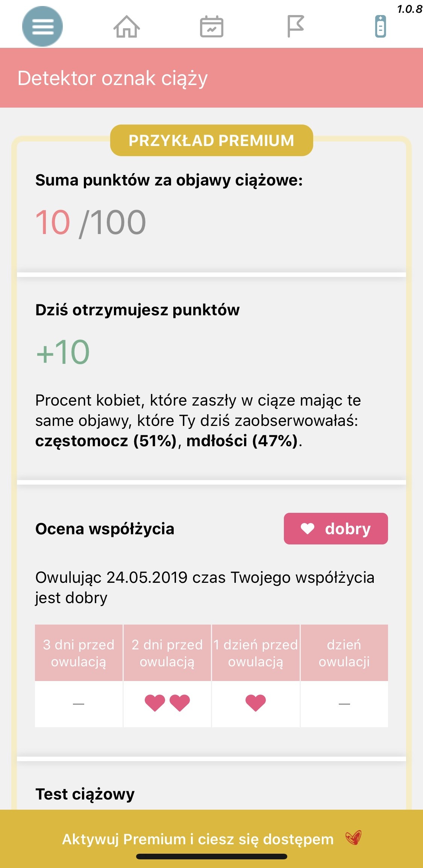The height and width of the screenshot is (868, 423).
Task: Tap the red heart logo in Premium banner
Action: (x=353, y=838)
